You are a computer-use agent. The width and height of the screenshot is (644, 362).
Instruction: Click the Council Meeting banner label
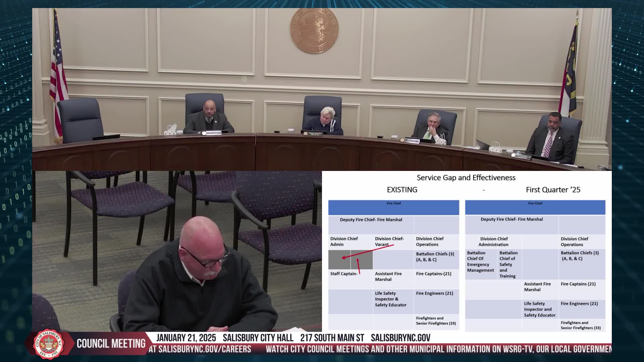coord(111,344)
